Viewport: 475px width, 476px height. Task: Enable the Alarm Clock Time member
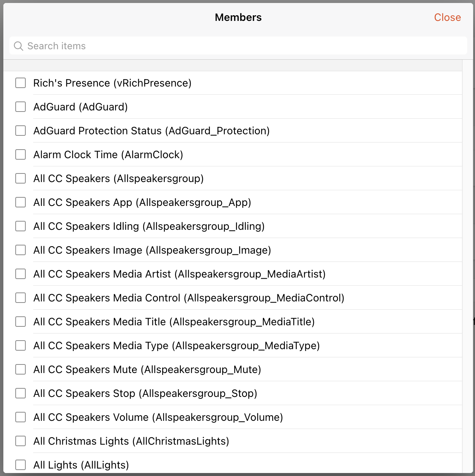tap(20, 154)
